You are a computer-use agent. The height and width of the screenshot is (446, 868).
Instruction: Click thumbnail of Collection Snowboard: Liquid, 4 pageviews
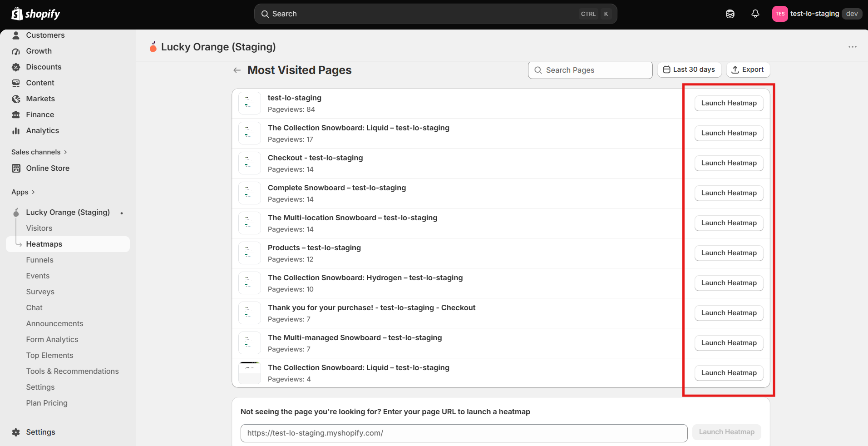(250, 373)
